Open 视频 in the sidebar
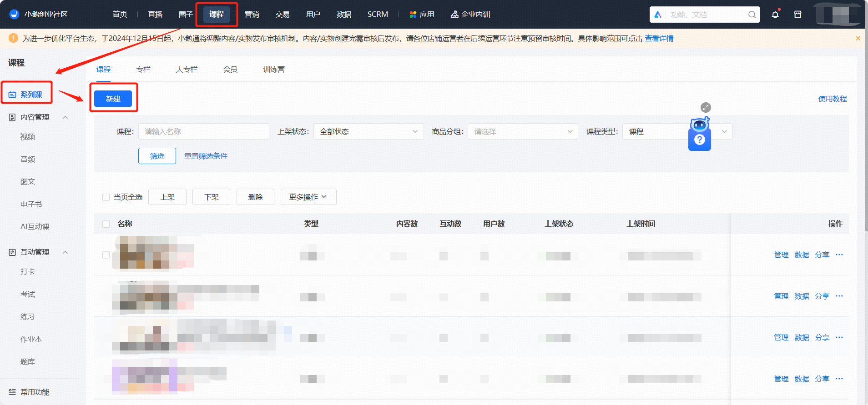Screen dimensions: 868x405 [28, 137]
